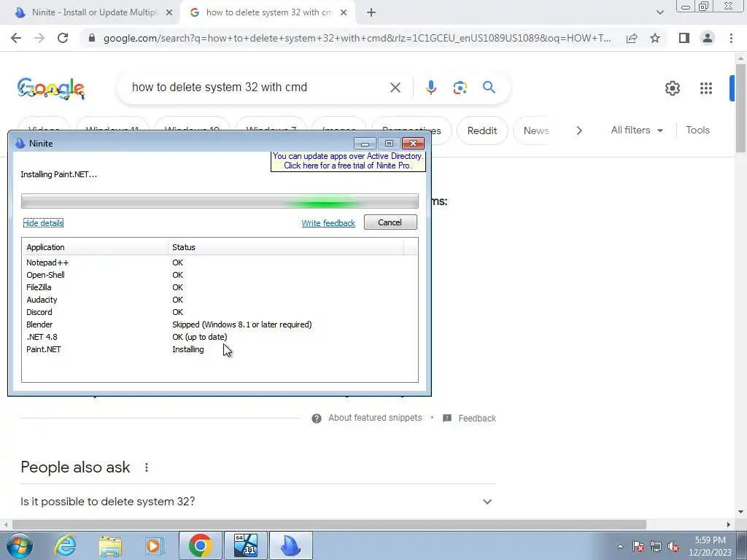Image resolution: width=747 pixels, height=560 pixels.
Task: Click the blue magnifier search button
Action: 489,87
